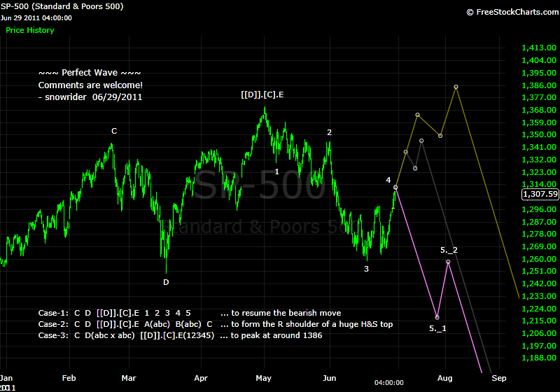Click the 'Feb' label on the time axis
The height and width of the screenshot is (392, 560).
click(69, 378)
